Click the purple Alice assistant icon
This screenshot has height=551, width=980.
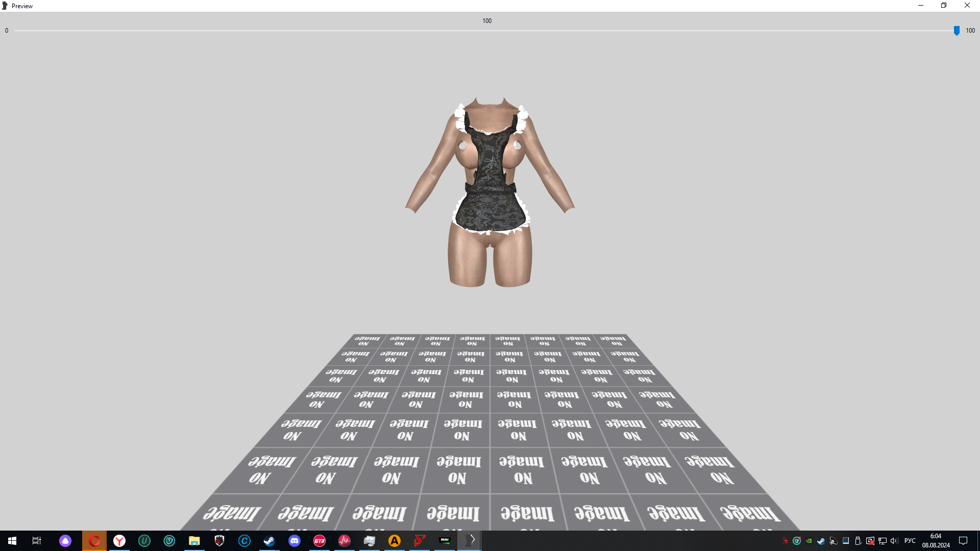click(x=65, y=541)
